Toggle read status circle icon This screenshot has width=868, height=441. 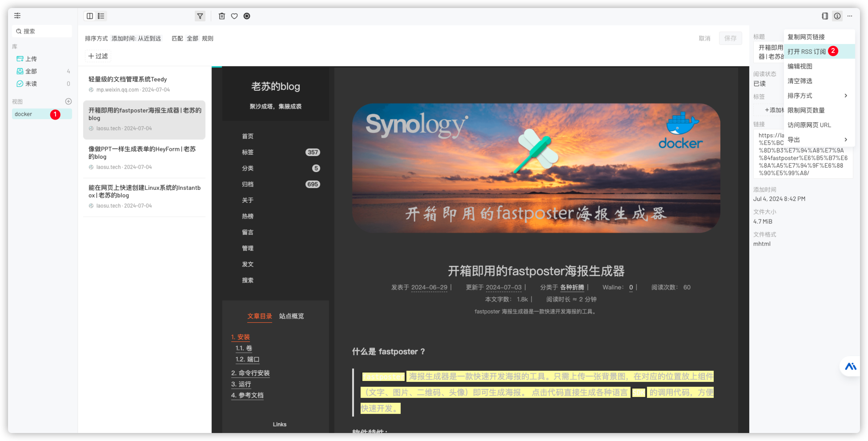click(247, 16)
